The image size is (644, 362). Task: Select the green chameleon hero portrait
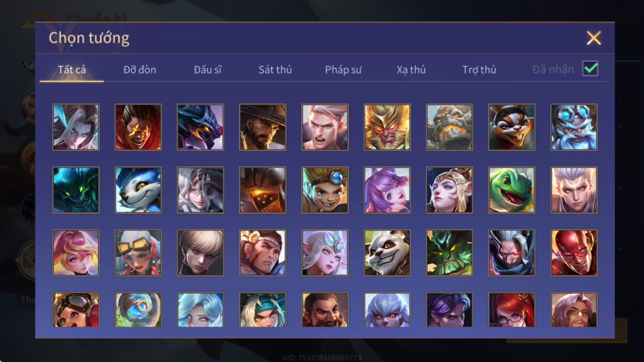click(511, 190)
